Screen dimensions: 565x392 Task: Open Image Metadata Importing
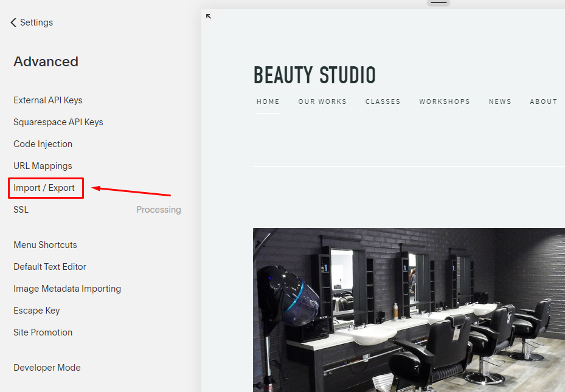68,289
